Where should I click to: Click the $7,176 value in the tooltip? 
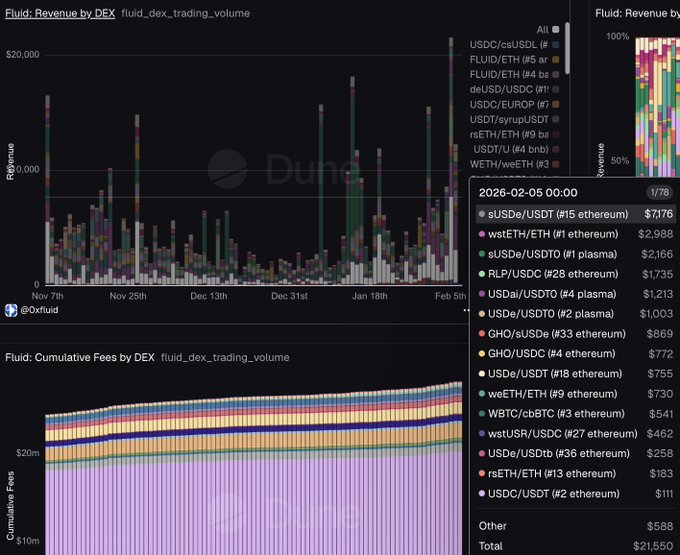[658, 214]
